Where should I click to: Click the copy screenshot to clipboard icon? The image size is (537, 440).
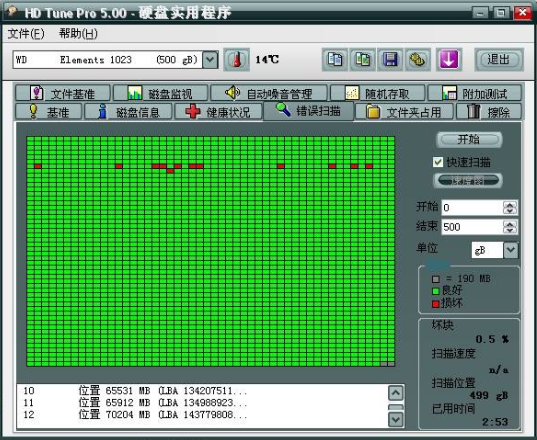click(362, 60)
